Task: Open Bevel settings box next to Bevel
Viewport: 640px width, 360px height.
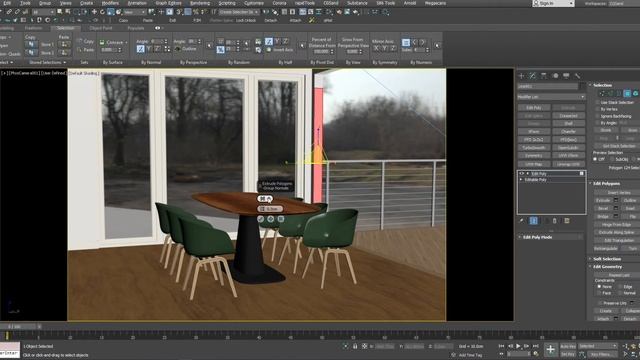Action: [x=616, y=208]
